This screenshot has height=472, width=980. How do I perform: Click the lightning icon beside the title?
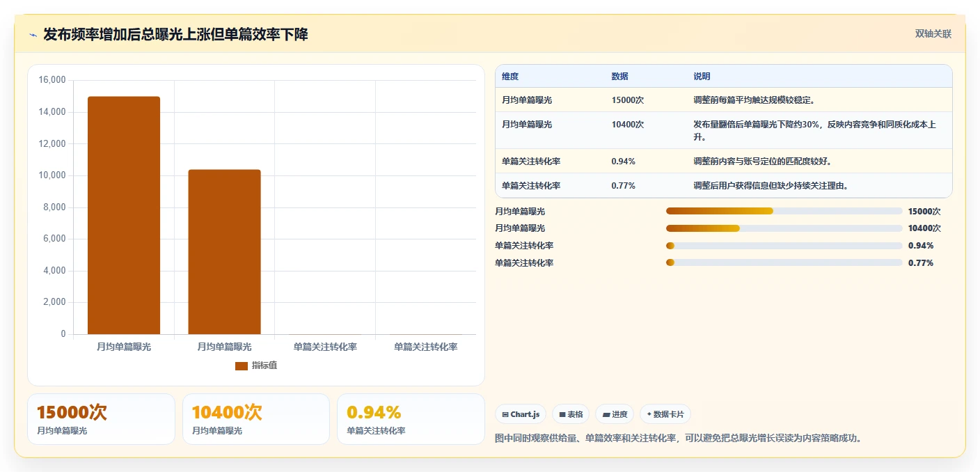tap(33, 35)
